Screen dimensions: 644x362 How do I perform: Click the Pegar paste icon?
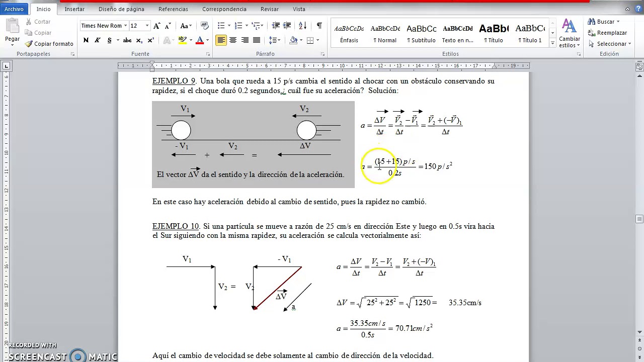(12, 26)
